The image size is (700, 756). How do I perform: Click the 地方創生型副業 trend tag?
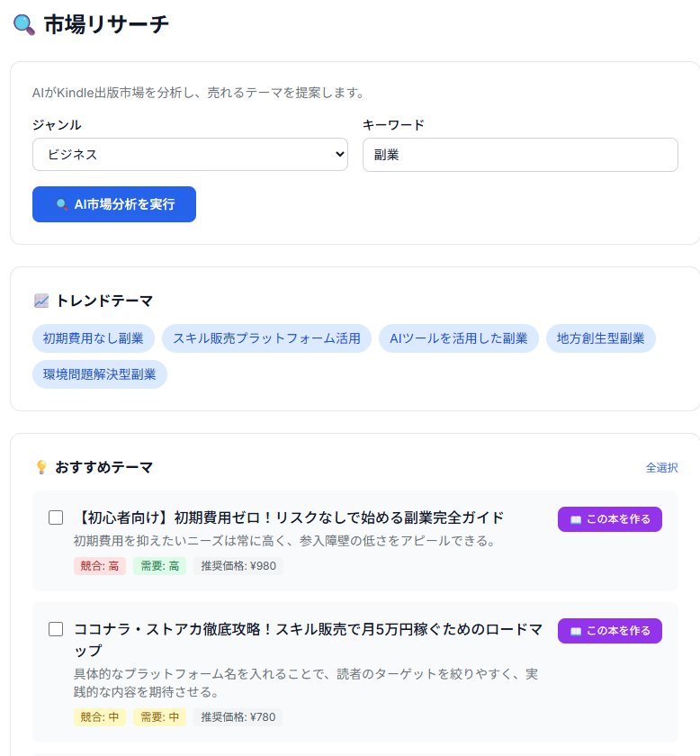click(x=601, y=338)
